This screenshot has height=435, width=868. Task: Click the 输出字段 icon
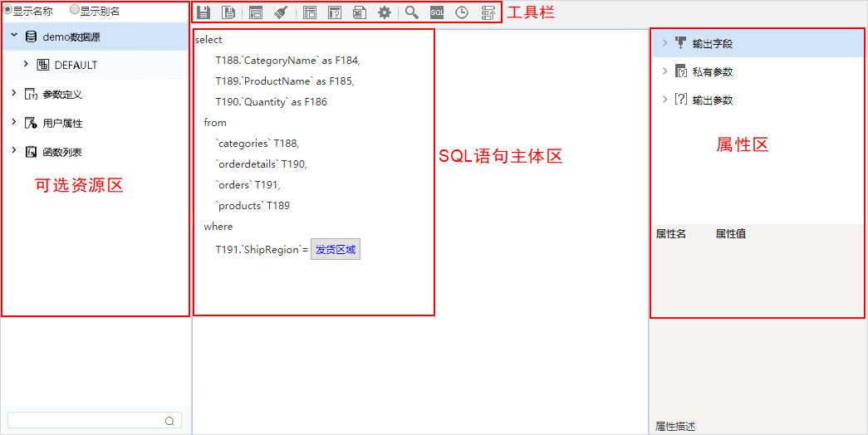click(x=681, y=43)
